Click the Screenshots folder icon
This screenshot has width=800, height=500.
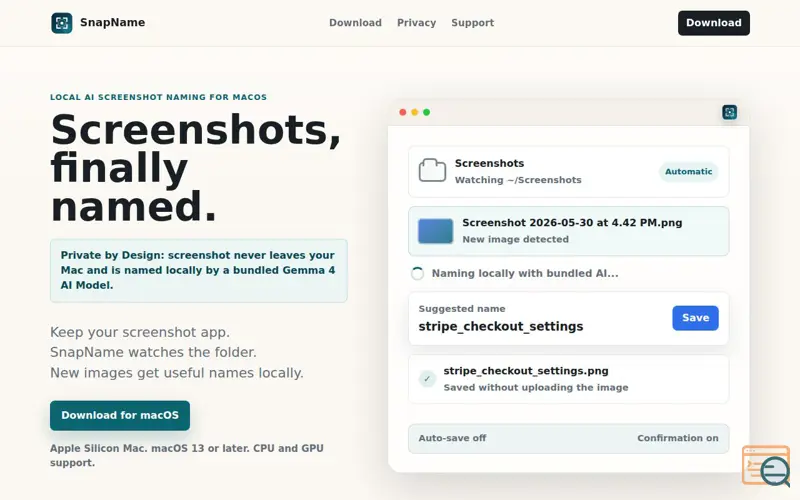[432, 170]
